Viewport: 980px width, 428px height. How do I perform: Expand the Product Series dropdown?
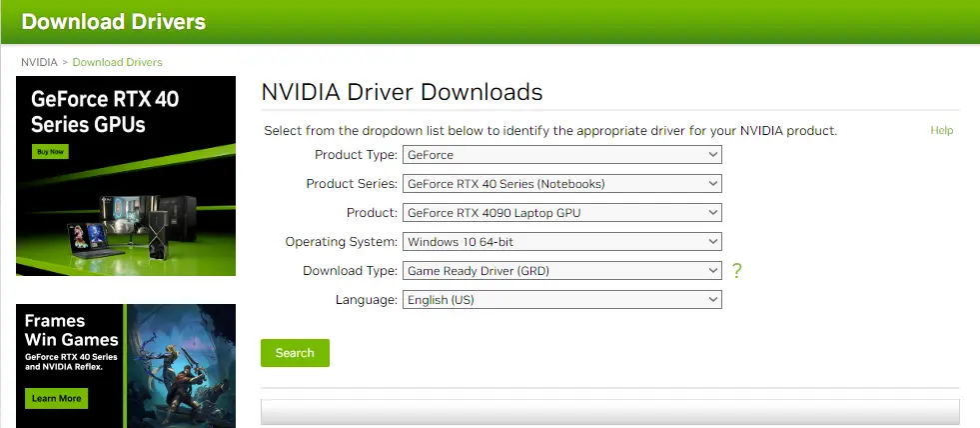(x=561, y=184)
